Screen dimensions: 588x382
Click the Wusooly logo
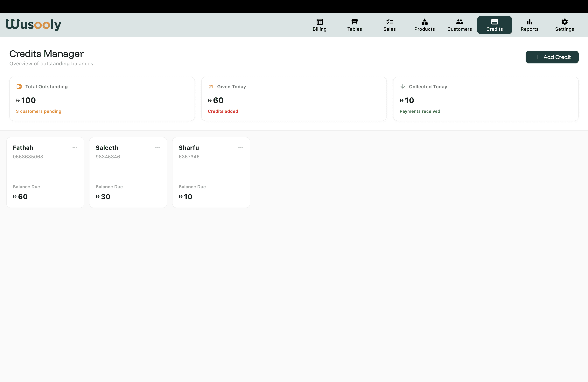coord(33,25)
